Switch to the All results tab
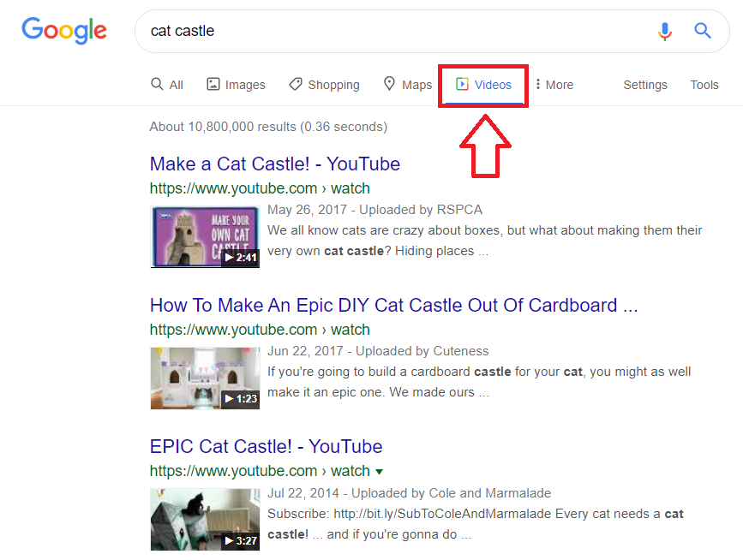The width and height of the screenshot is (743, 560). 167,84
